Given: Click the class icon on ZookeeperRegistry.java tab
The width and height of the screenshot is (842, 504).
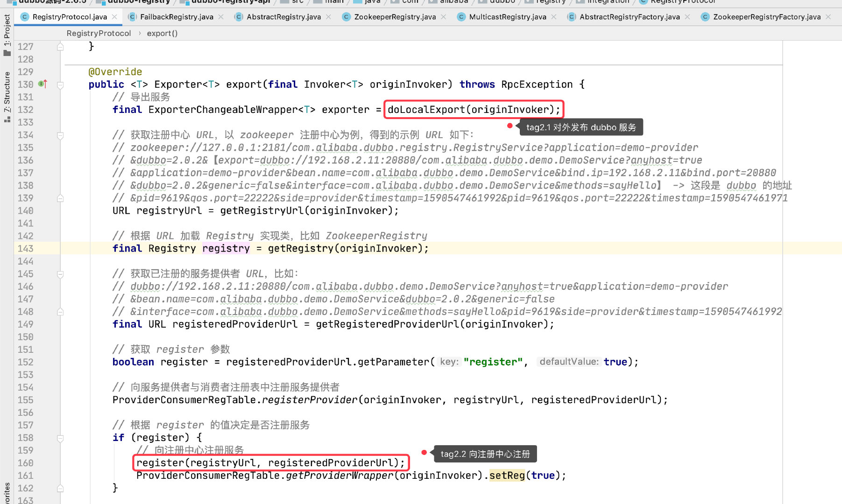Looking at the screenshot, I should pos(346,17).
